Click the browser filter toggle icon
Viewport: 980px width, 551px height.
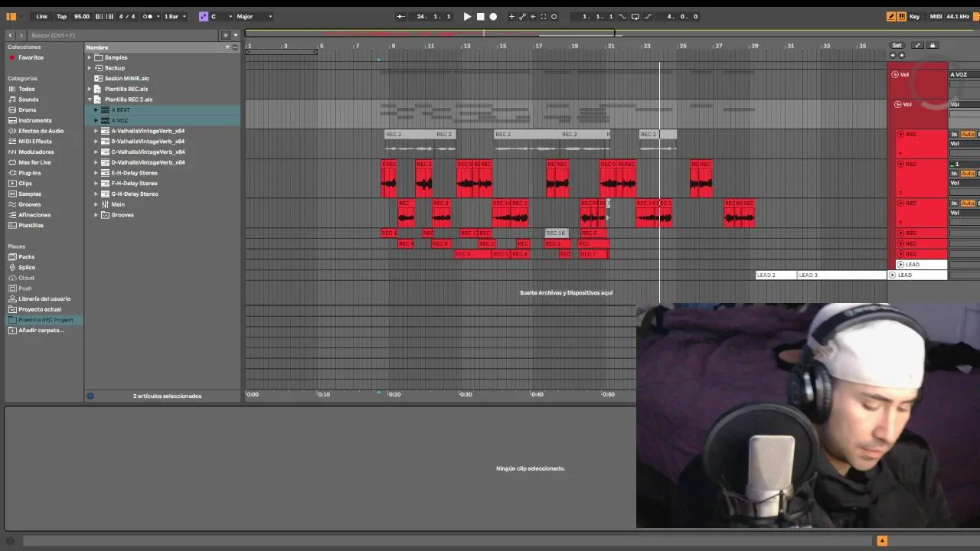(225, 35)
